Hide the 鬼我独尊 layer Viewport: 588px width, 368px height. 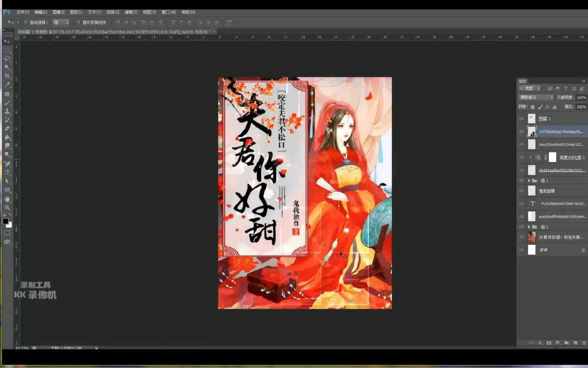tap(521, 191)
